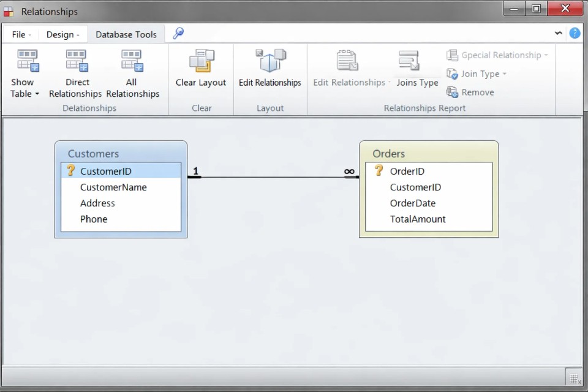Click the All Relationships icon

point(132,61)
